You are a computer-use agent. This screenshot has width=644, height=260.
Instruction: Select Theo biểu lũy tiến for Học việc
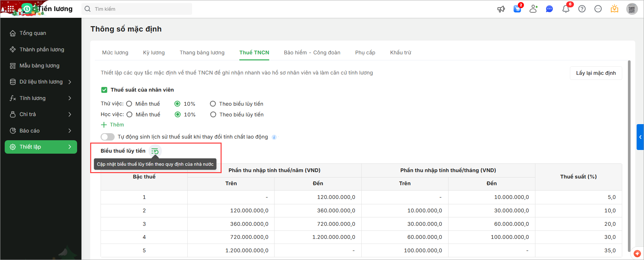pyautogui.click(x=213, y=115)
